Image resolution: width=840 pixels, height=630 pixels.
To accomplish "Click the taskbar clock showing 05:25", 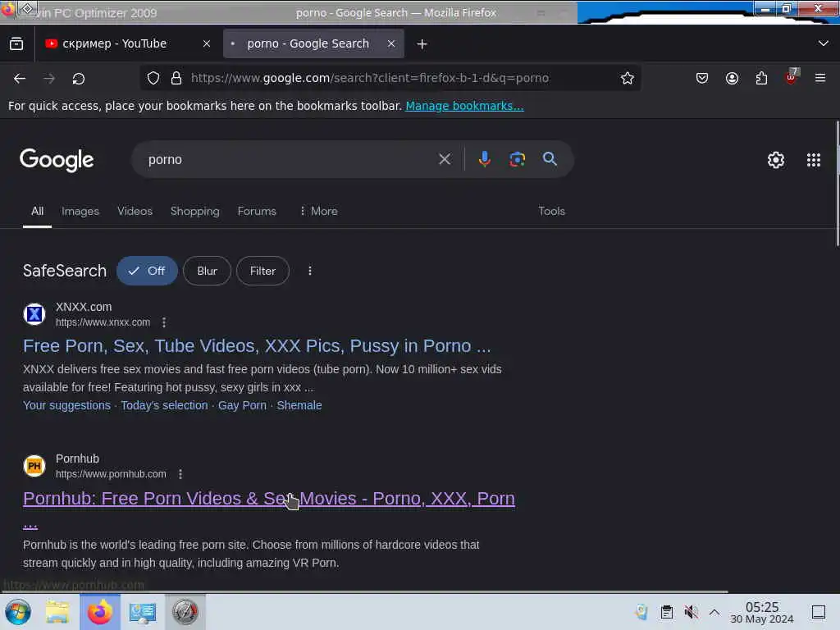I will tap(762, 612).
